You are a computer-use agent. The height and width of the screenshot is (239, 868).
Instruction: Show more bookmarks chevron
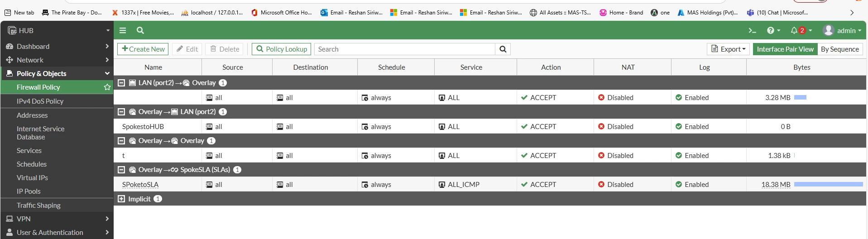tap(852, 13)
